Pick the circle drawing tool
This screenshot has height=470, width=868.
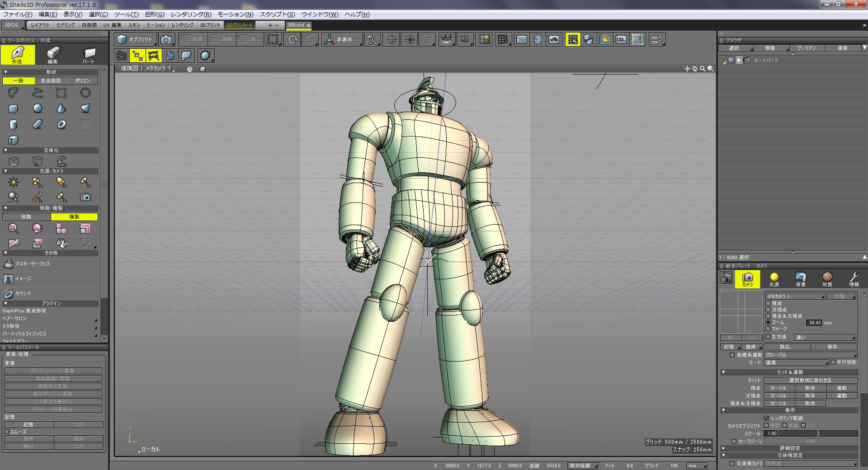click(x=85, y=93)
